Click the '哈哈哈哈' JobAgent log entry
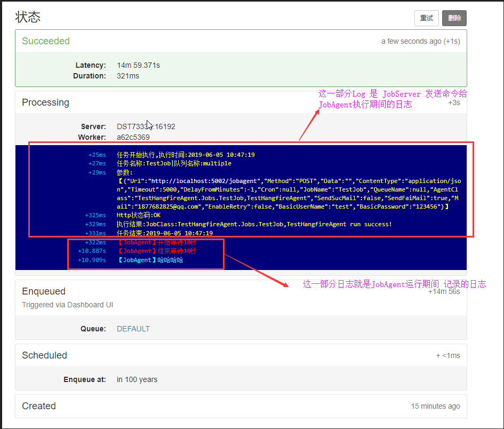 150,260
